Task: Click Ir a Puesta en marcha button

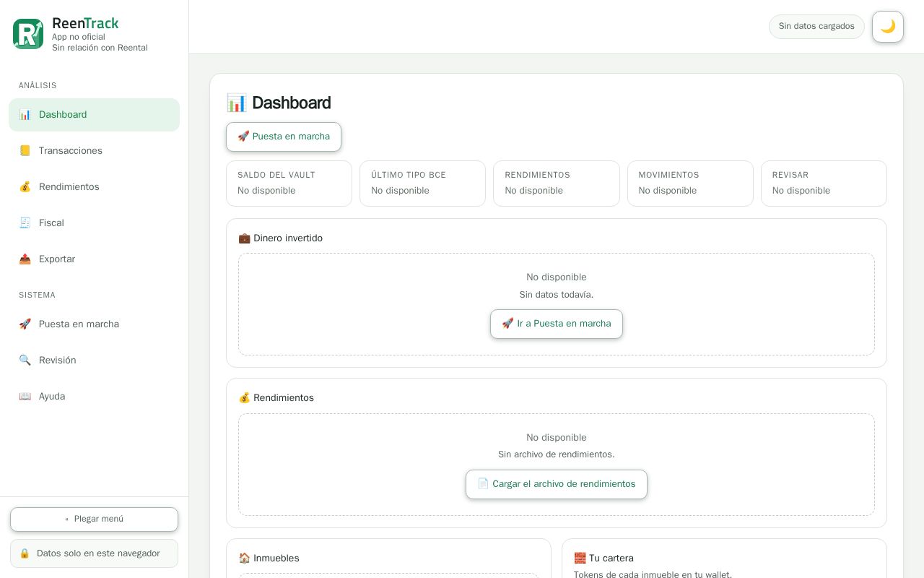Action: (x=557, y=324)
